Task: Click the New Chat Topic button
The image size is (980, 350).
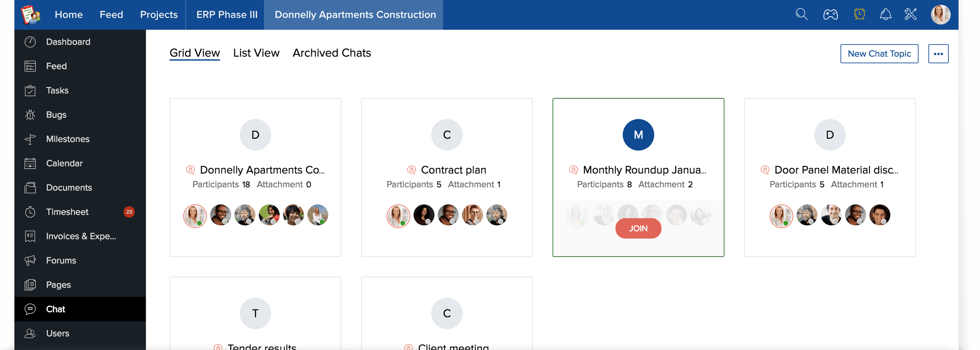Action: tap(879, 54)
